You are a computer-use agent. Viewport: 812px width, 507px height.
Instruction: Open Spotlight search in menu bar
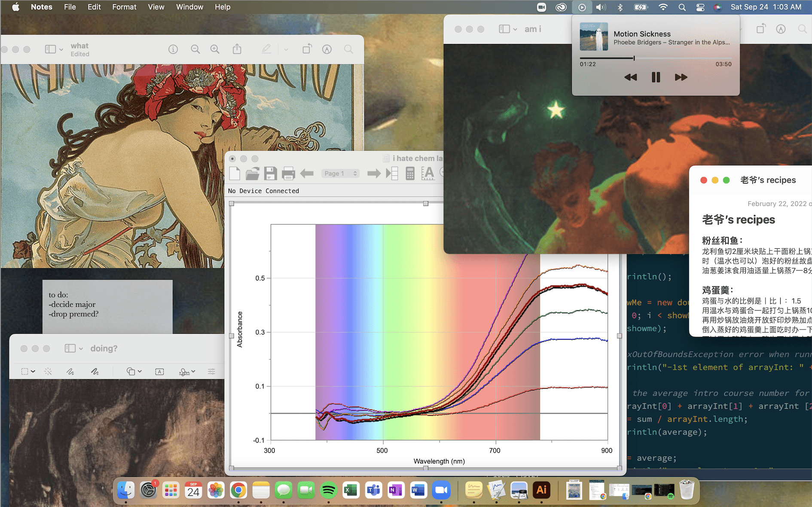(682, 7)
